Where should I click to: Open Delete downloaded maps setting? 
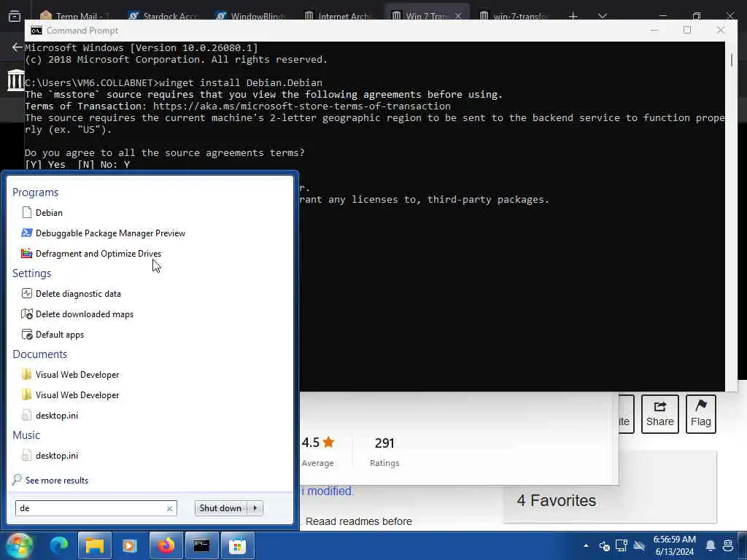point(77,314)
